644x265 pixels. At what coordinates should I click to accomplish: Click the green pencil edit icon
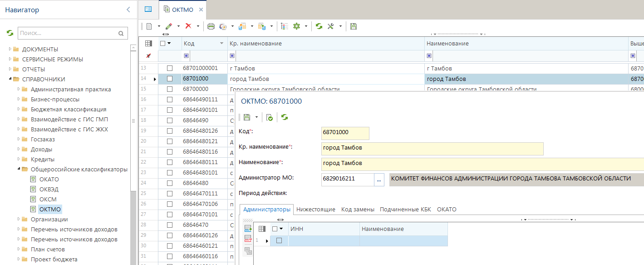pos(169,26)
